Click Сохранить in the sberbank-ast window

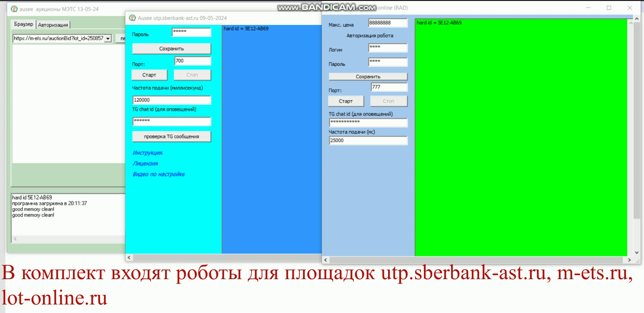point(171,49)
